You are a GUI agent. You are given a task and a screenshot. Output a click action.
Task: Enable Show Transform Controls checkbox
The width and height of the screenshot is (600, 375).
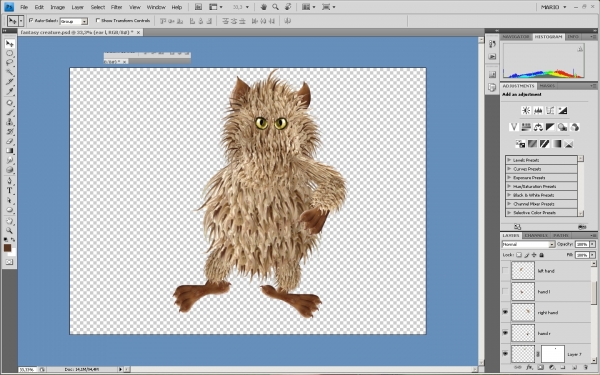click(98, 20)
